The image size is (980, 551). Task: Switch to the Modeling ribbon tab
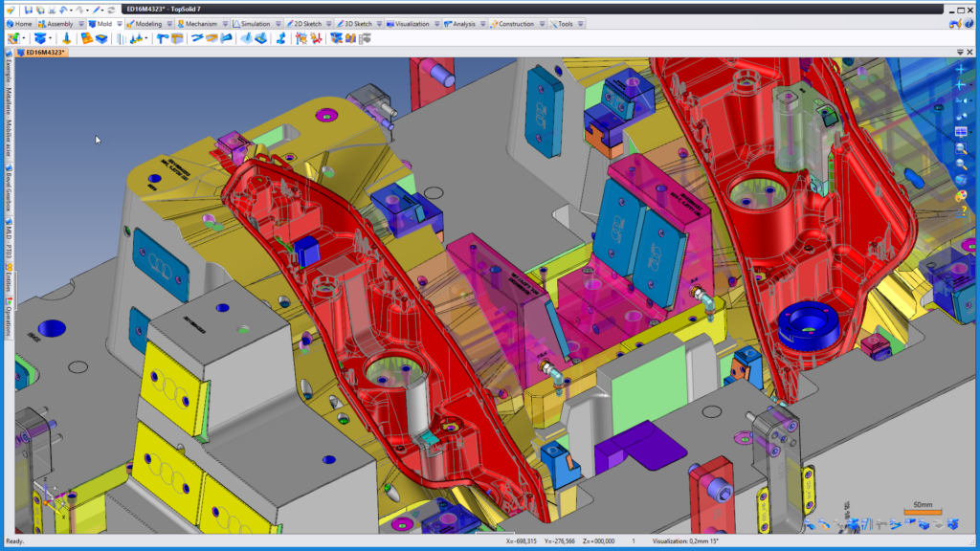[x=145, y=24]
